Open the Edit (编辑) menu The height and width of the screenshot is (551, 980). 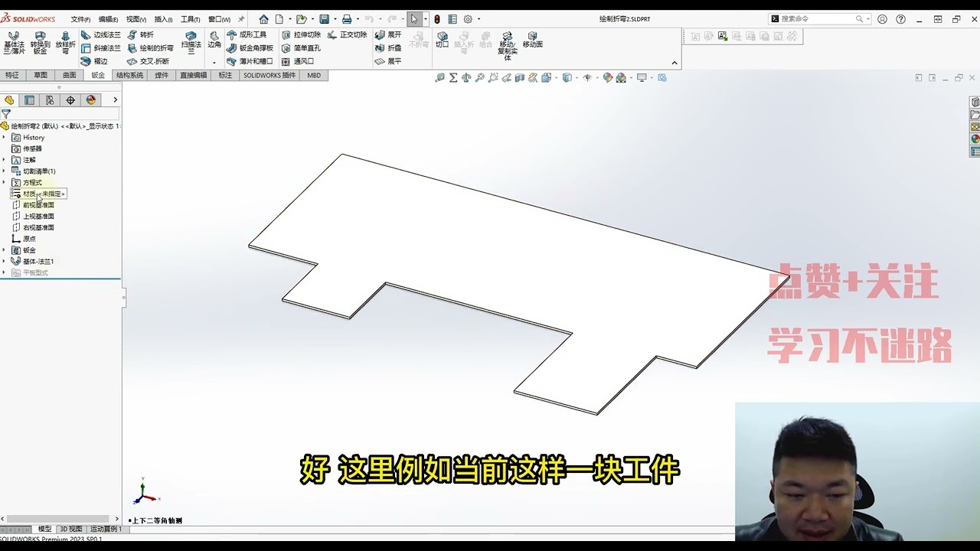pyautogui.click(x=108, y=19)
